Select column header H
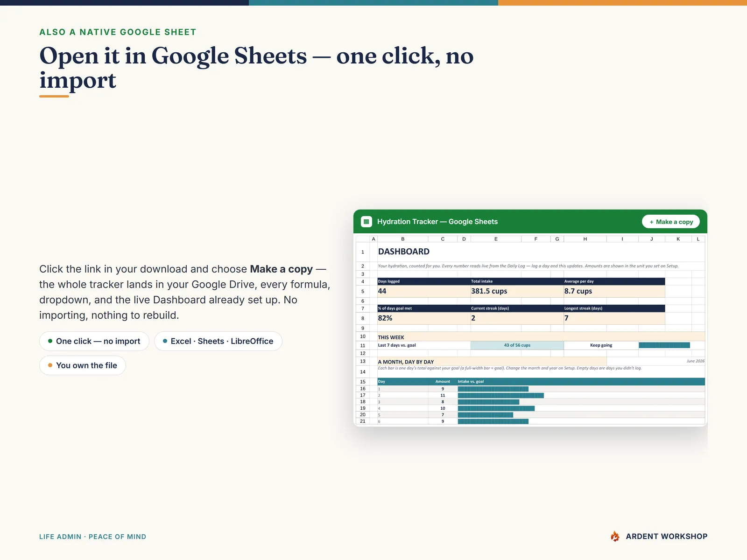The height and width of the screenshot is (560, 747). pos(585,239)
